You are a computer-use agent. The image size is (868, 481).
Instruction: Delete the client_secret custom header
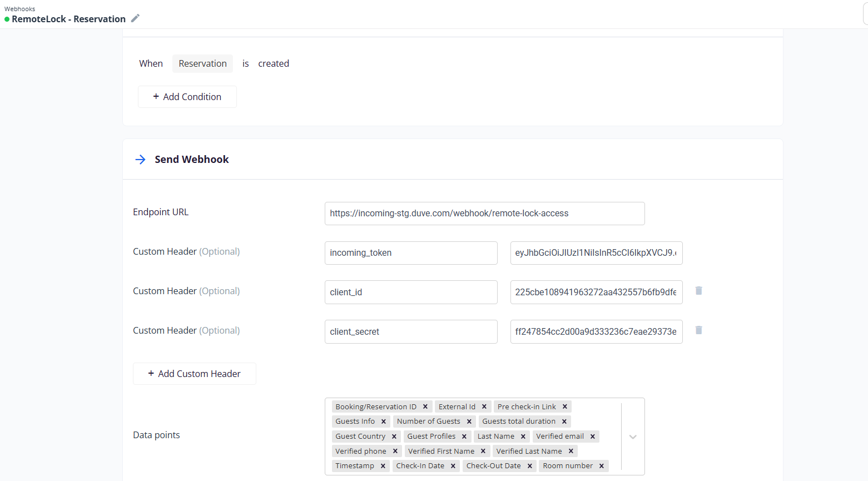click(699, 330)
